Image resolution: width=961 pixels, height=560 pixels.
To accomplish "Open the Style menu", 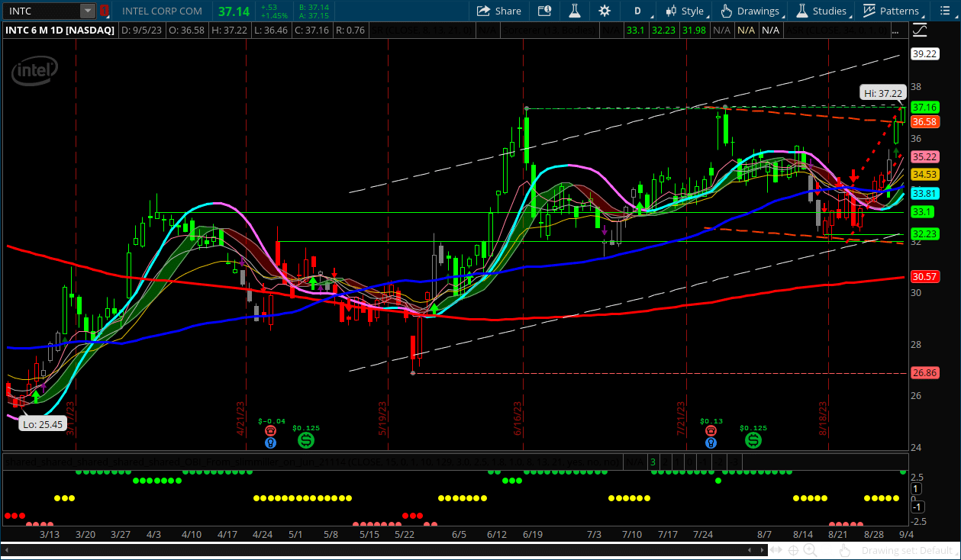I will (x=685, y=11).
